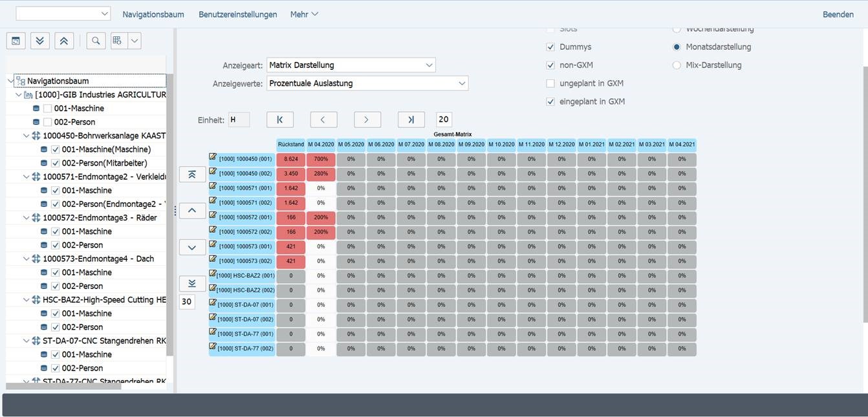Open the Anzeigewerte dropdown

461,83
